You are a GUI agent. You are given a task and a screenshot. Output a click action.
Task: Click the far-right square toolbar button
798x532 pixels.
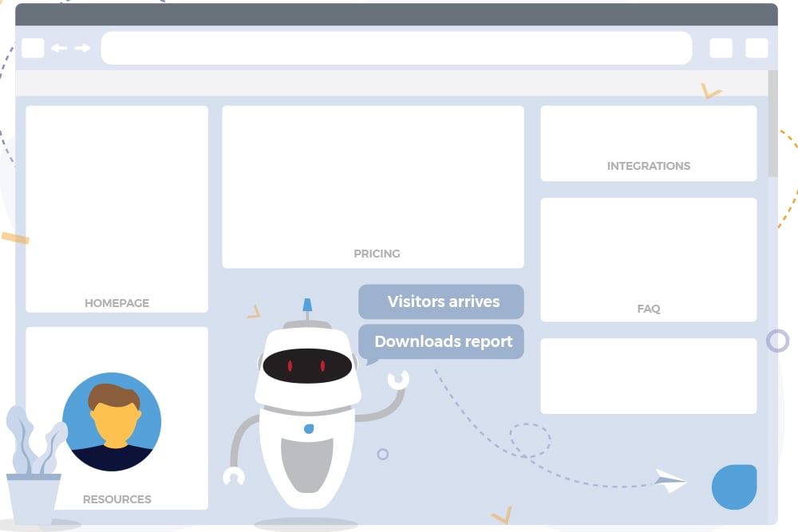(757, 49)
